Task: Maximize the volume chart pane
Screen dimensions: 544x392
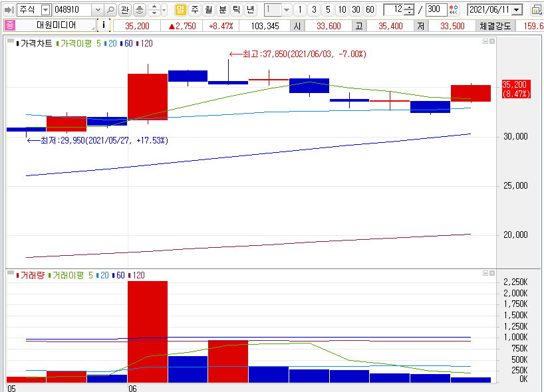Action: [x=485, y=273]
